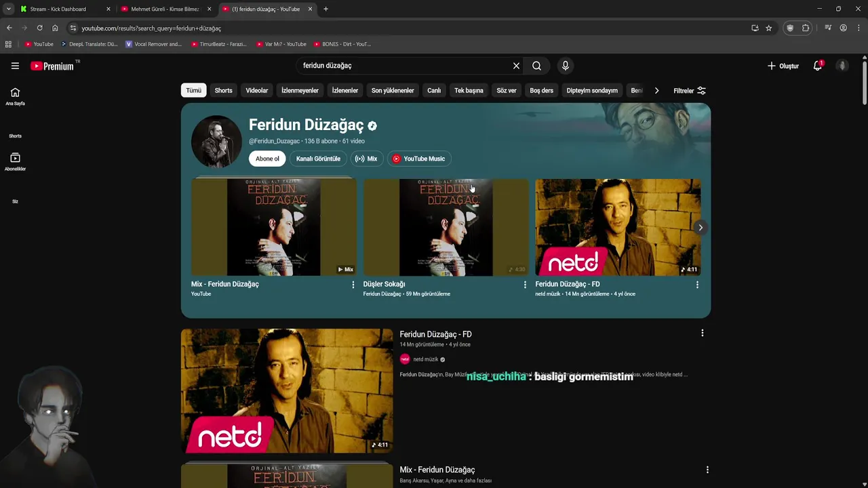This screenshot has width=868, height=488.
Task: Switch to the Mehmet Güreli browser tab
Action: point(165,9)
